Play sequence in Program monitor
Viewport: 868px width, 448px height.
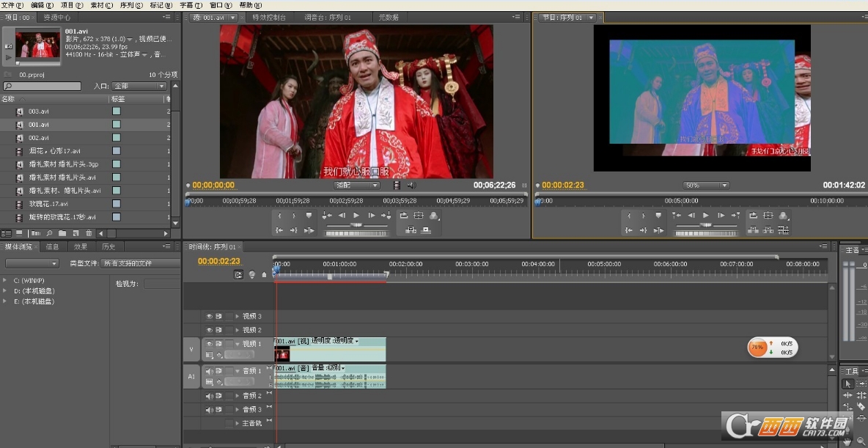[x=706, y=215]
